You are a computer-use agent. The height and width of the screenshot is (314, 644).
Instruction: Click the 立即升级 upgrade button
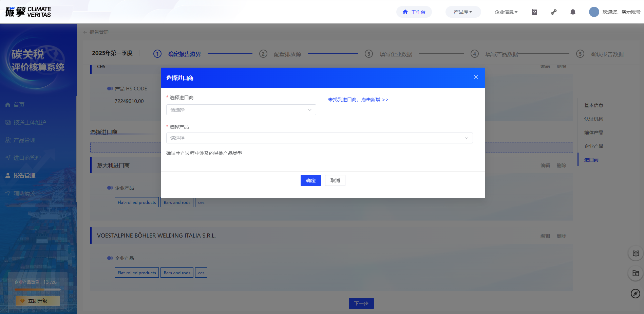tap(38, 301)
